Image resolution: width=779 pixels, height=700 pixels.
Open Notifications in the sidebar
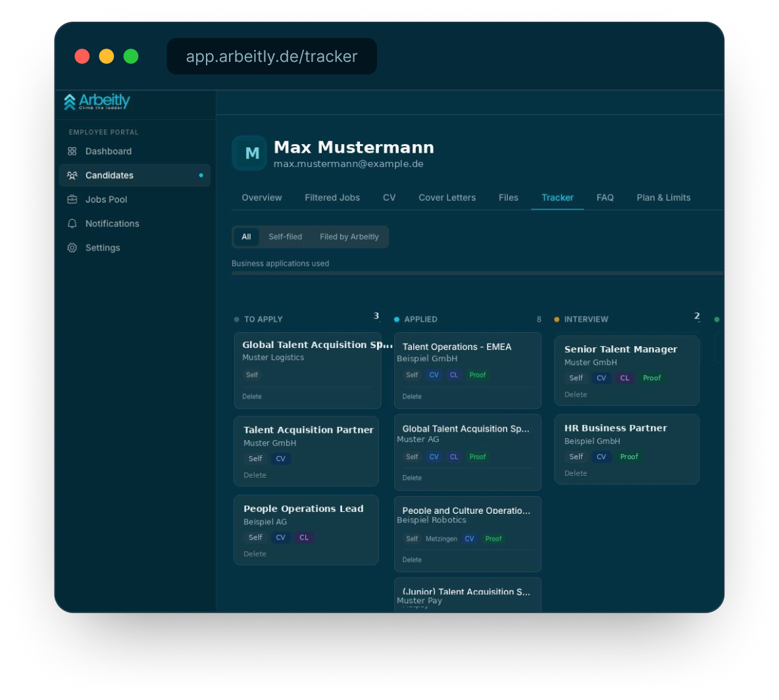pyautogui.click(x=135, y=224)
